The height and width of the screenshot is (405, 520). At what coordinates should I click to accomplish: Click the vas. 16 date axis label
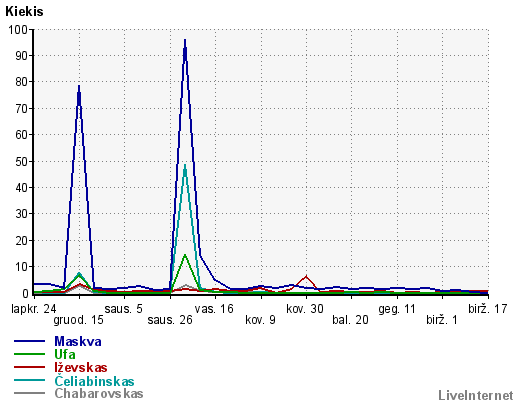pyautogui.click(x=214, y=309)
